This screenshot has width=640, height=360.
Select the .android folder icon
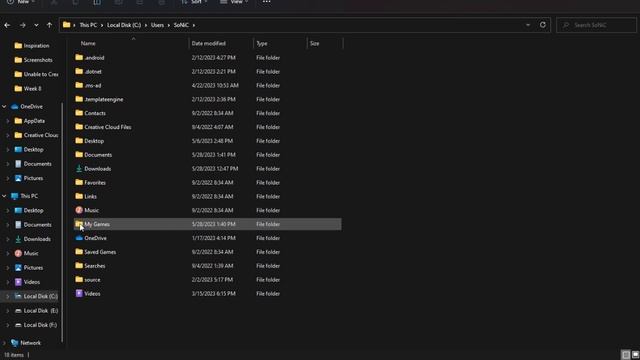pyautogui.click(x=79, y=58)
